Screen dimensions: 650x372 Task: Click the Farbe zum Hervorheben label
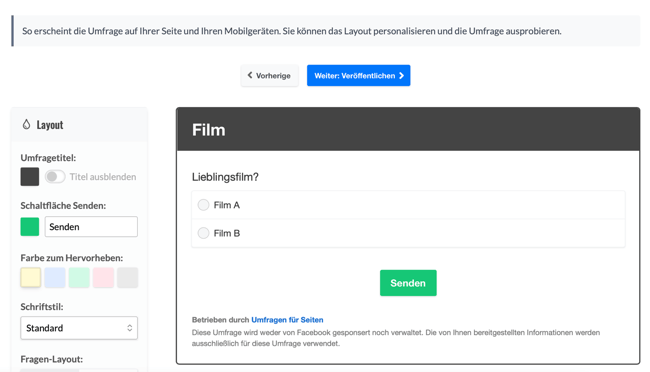coord(72,258)
